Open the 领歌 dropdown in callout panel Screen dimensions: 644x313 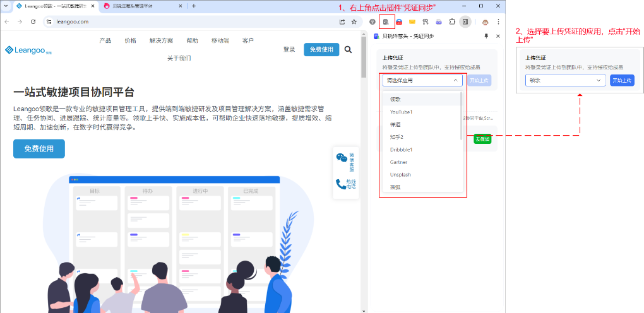pyautogui.click(x=565, y=81)
